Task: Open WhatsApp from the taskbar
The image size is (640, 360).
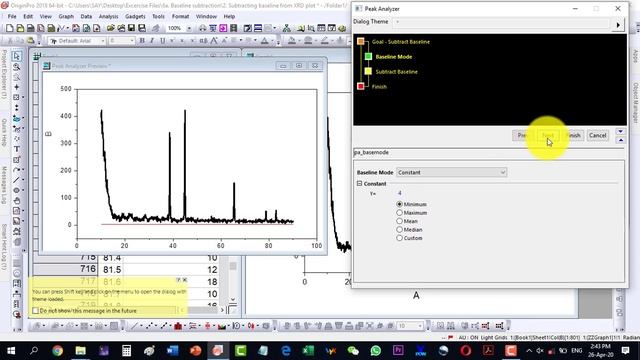Action: pos(376,350)
